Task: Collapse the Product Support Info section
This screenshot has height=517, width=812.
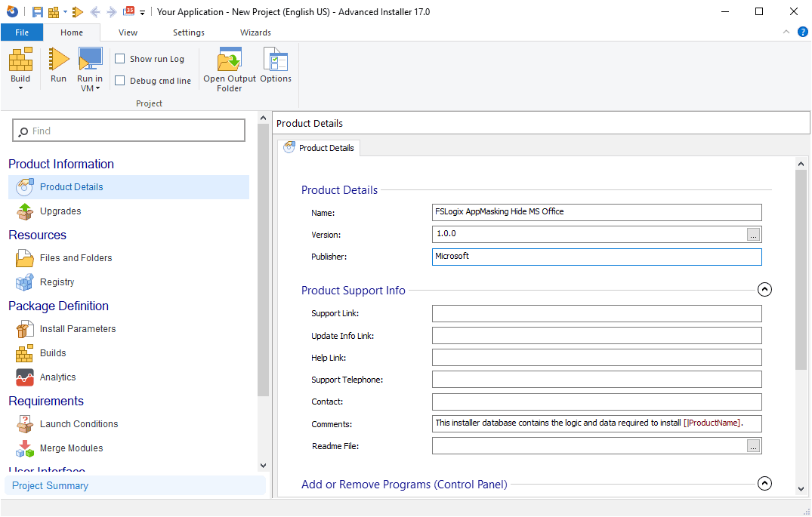Action: point(764,289)
